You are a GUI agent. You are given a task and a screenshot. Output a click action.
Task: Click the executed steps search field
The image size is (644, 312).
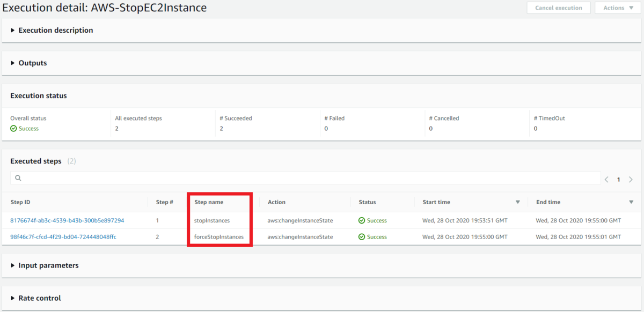[x=305, y=178]
